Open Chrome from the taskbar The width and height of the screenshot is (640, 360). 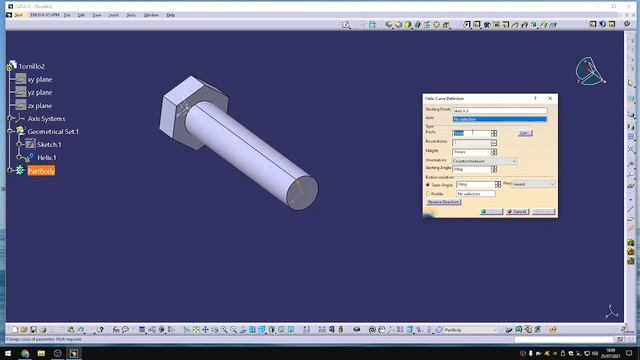25,353
